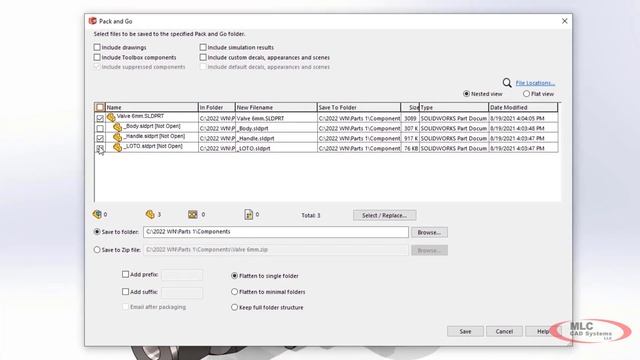Select the '_LOTO.sldprt [Not Open]' name
This screenshot has width=640, height=360.
[x=153, y=146]
